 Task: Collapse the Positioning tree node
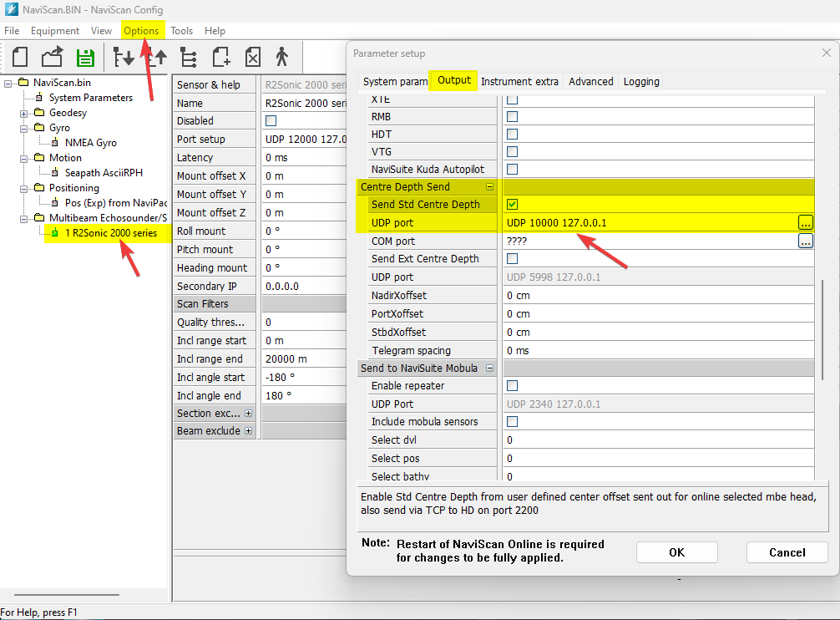point(23,189)
